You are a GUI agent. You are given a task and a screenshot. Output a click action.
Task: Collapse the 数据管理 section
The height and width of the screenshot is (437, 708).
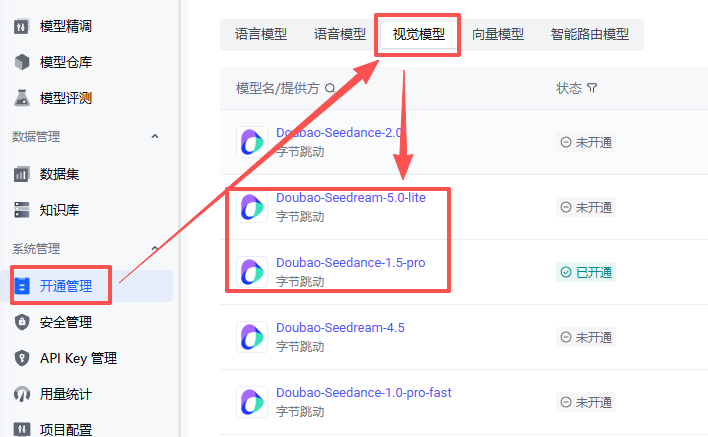coord(155,136)
